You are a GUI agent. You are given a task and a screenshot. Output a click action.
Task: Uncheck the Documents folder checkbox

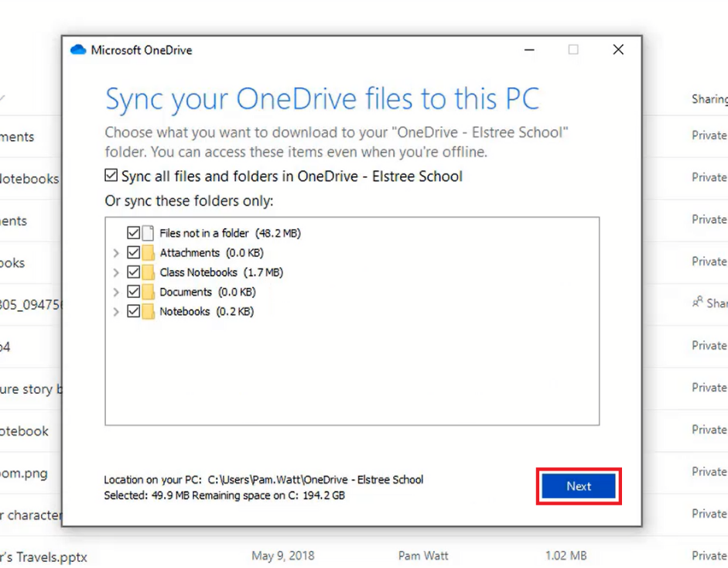coord(133,292)
